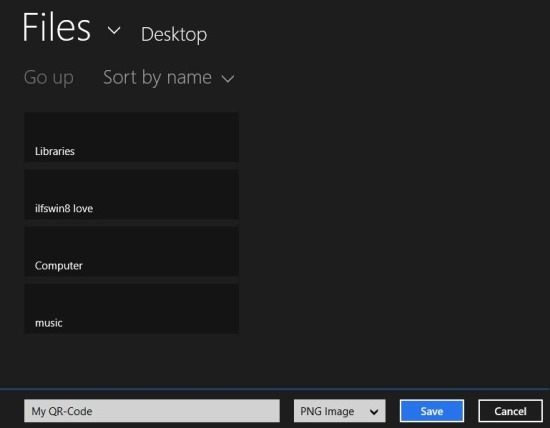
Task: Open the Computer tile
Action: click(x=132, y=252)
